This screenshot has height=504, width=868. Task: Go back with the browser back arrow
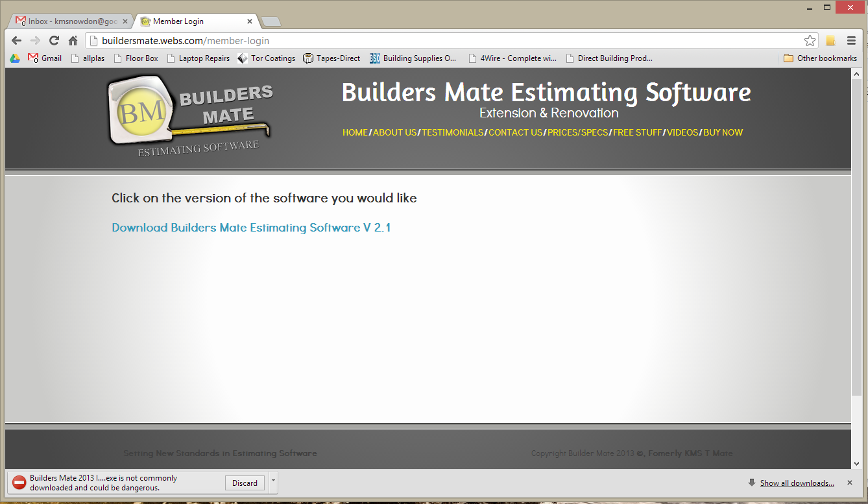tap(16, 40)
